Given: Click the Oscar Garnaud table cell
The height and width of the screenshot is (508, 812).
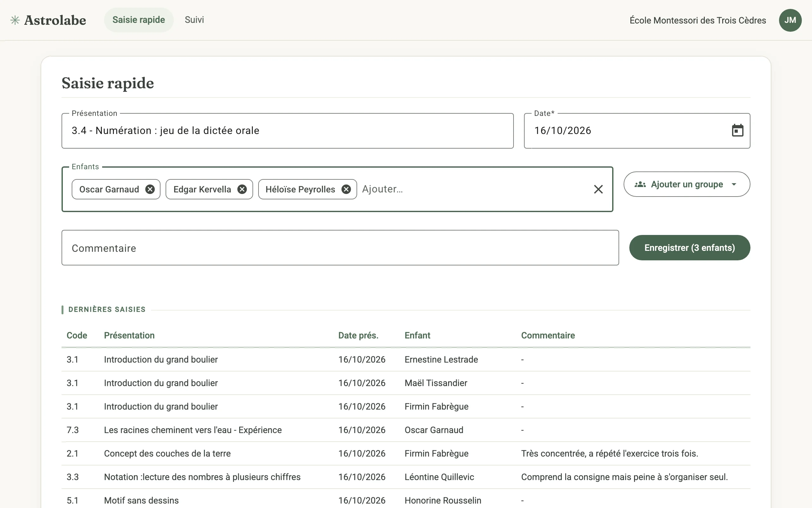Looking at the screenshot, I should [434, 430].
